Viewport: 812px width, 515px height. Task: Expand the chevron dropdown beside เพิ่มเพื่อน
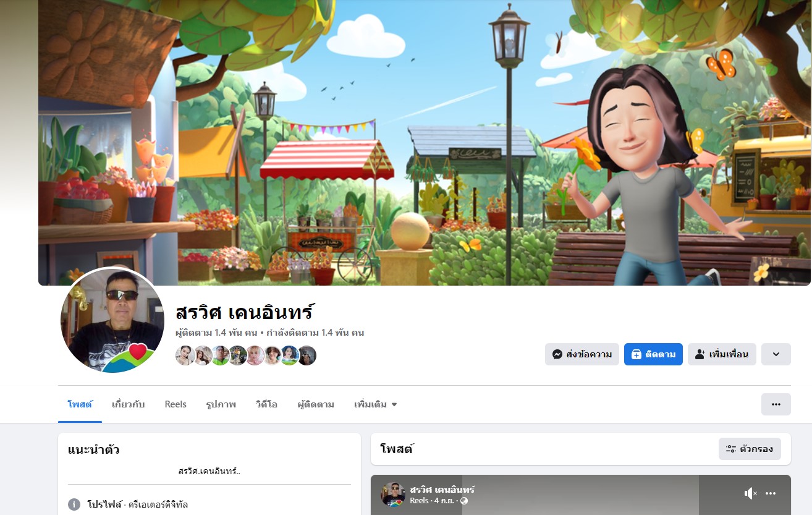[x=776, y=354]
